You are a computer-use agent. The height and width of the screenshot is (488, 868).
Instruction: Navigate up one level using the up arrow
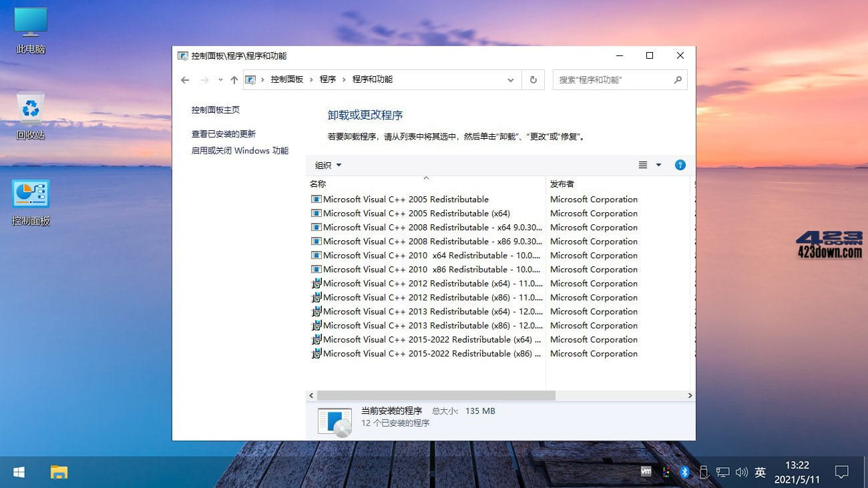coord(234,79)
